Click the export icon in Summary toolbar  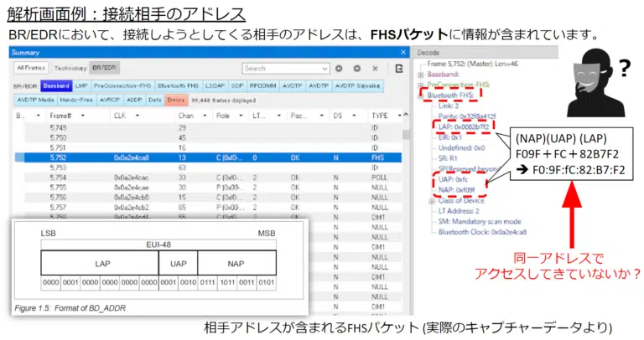pyautogui.click(x=399, y=69)
